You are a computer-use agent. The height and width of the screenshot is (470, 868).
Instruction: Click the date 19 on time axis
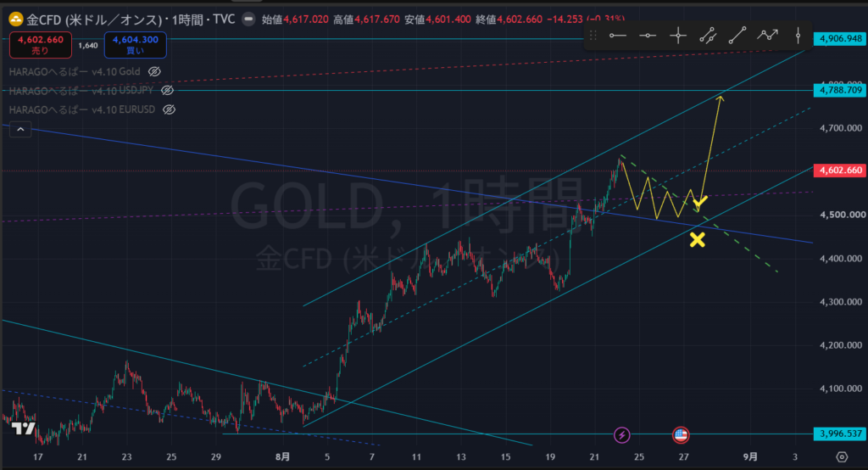pos(550,456)
